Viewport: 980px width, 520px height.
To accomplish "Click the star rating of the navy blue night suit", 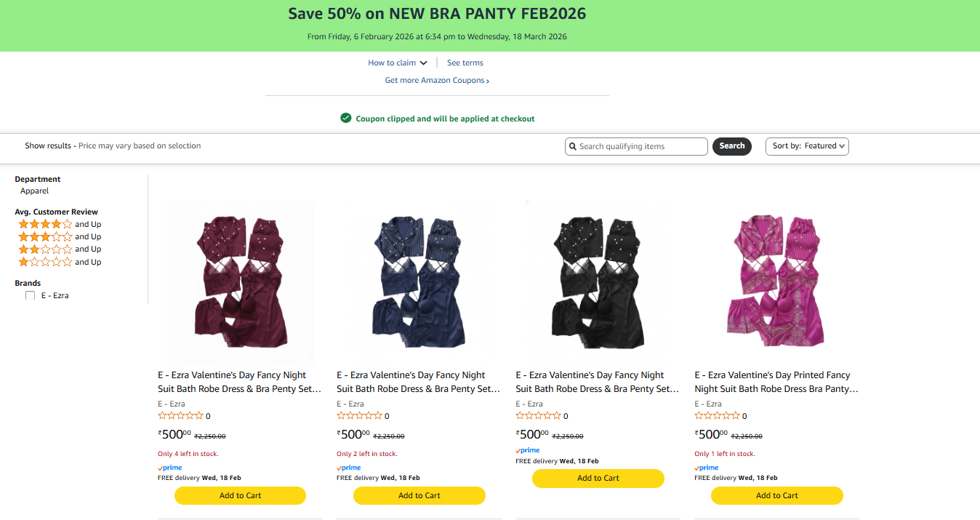I will point(359,416).
